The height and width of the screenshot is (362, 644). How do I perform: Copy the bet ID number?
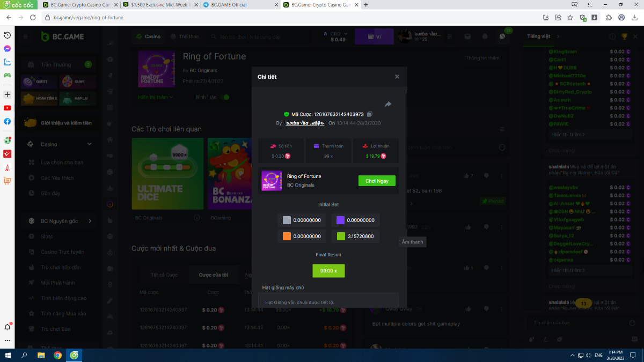(x=370, y=114)
